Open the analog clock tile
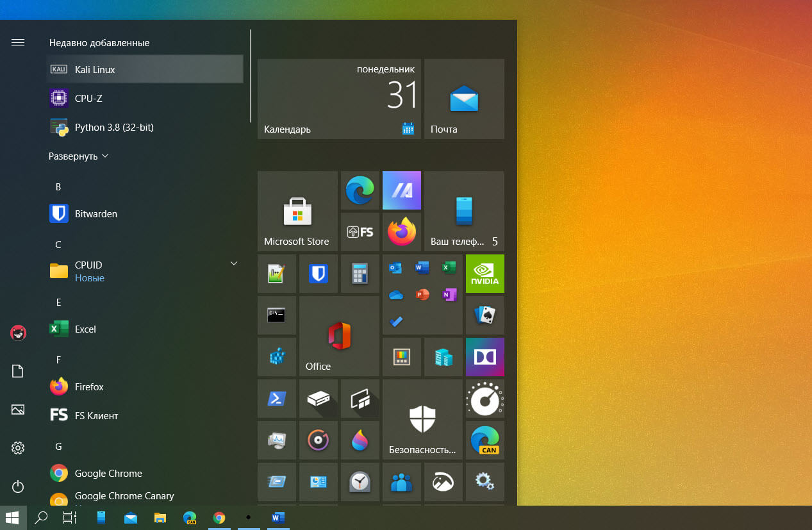Screen dimensions: 812x530 tap(360, 482)
